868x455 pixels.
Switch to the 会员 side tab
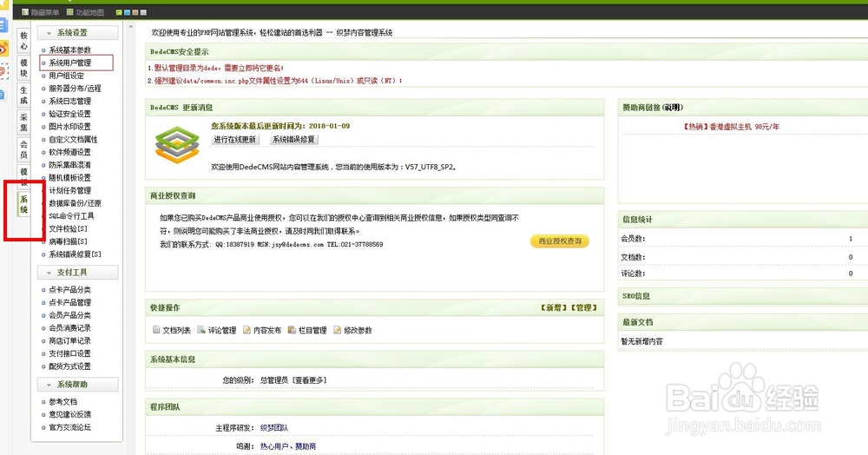pyautogui.click(x=23, y=149)
